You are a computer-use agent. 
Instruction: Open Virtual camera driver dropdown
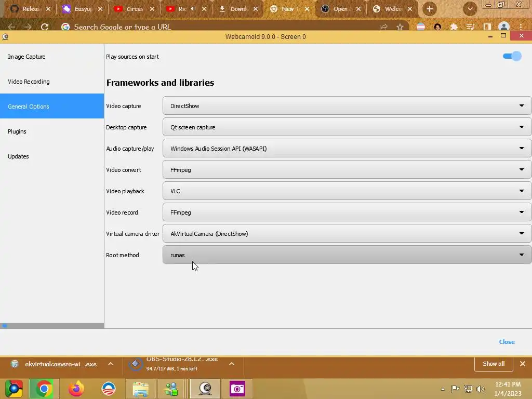click(x=347, y=234)
